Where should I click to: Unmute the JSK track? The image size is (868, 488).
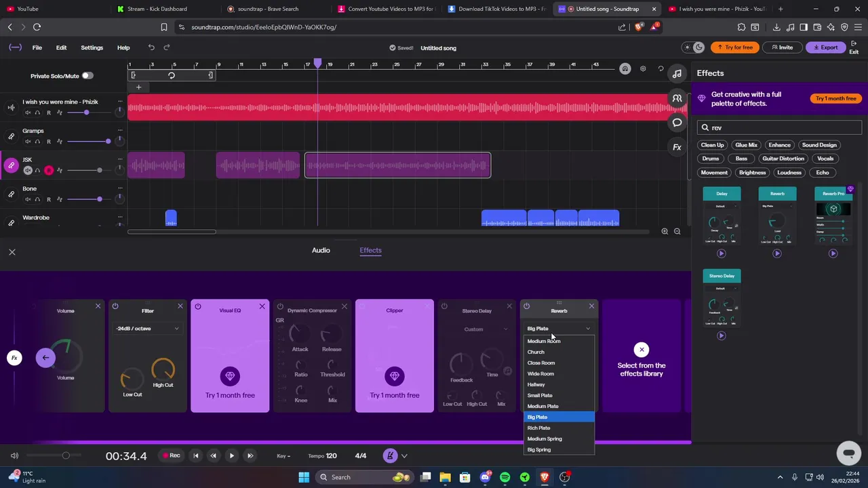click(x=28, y=170)
